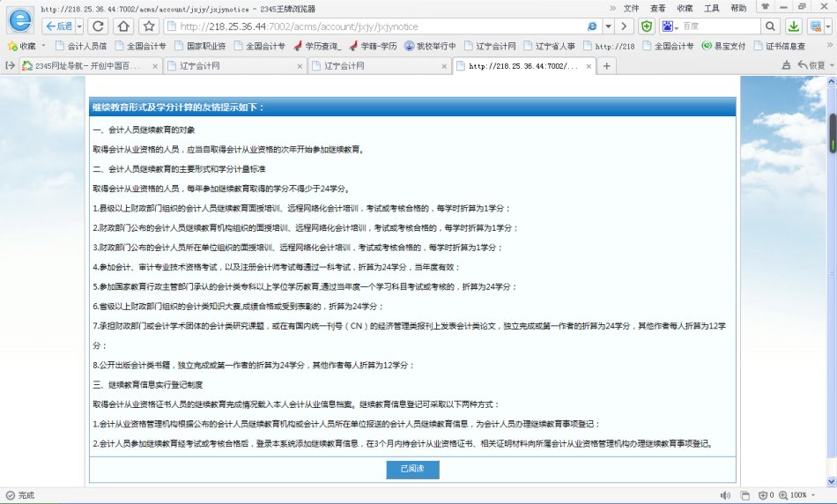Image resolution: width=837 pixels, height=504 pixels.
Task: Open the 工具 menu
Action: point(712,8)
